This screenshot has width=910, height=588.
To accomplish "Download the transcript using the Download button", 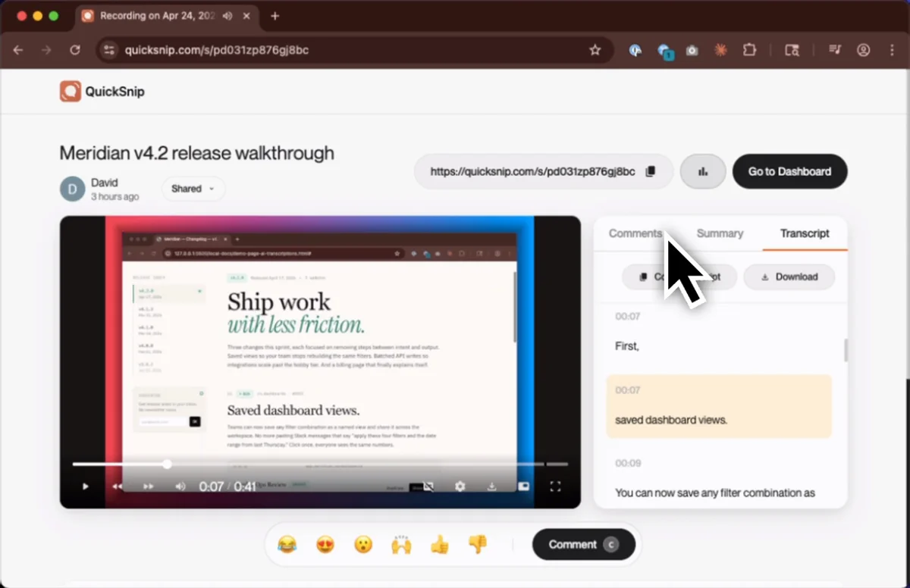I will tap(789, 277).
